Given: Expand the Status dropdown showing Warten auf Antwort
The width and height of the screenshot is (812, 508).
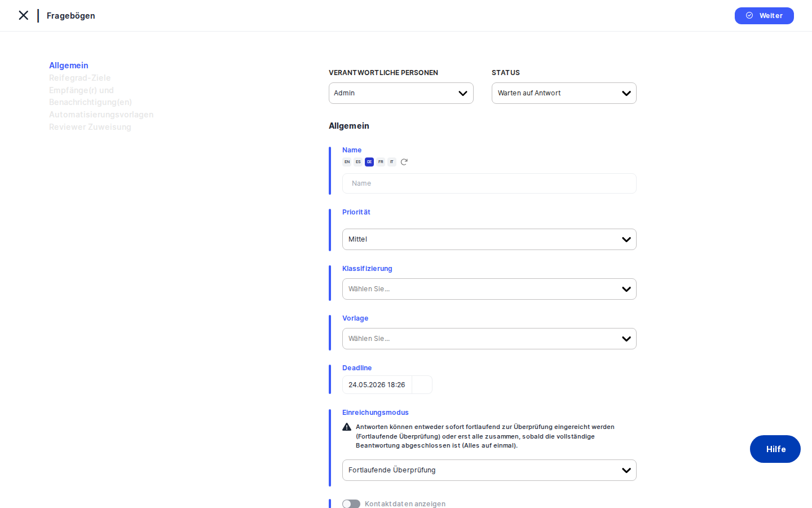Looking at the screenshot, I should (x=564, y=93).
